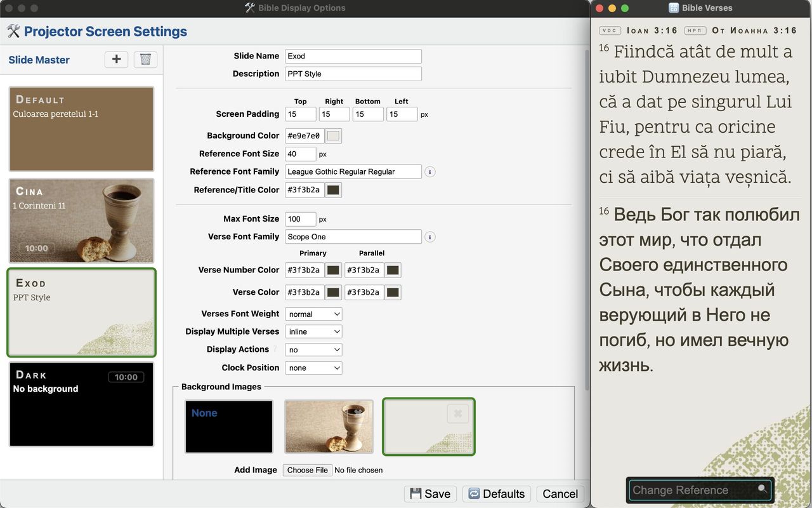Expand the Display Multiple Verses dropdown
The width and height of the screenshot is (812, 508).
pyautogui.click(x=313, y=331)
